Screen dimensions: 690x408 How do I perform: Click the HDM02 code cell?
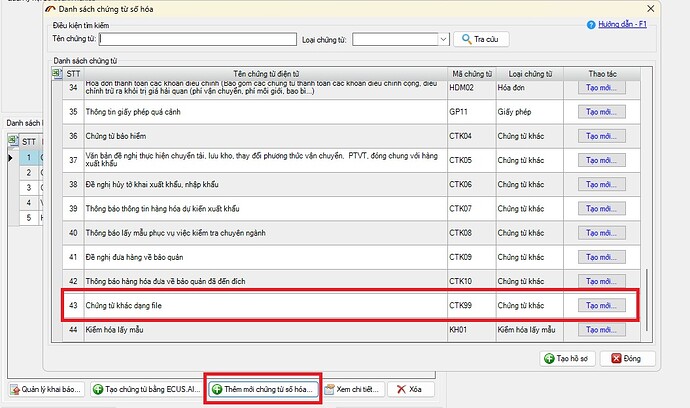tap(472, 88)
